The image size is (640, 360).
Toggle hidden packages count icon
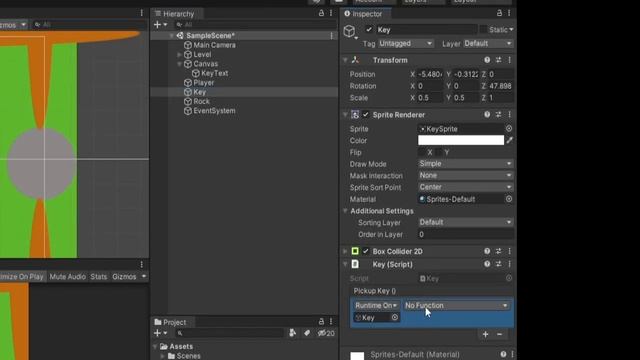pos(326,333)
